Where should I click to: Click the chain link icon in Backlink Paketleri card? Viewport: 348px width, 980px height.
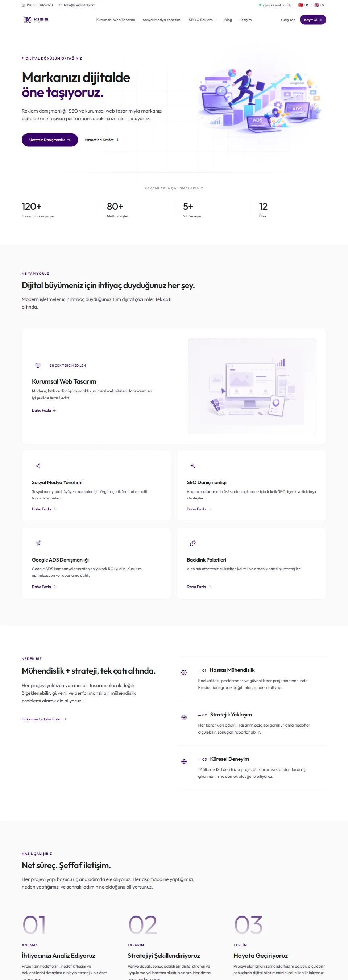pyautogui.click(x=192, y=543)
